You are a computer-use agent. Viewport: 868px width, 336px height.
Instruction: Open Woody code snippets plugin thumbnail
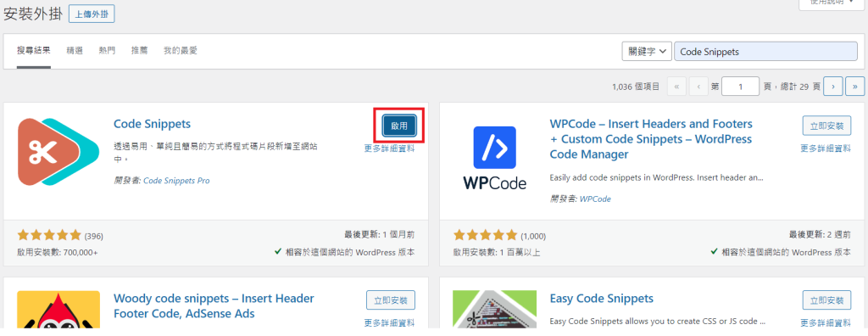tap(58, 310)
